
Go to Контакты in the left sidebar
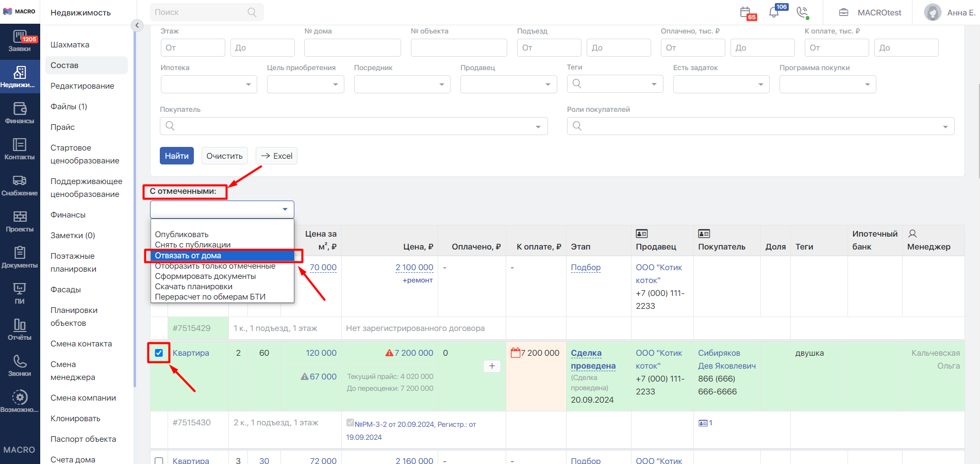(x=20, y=149)
